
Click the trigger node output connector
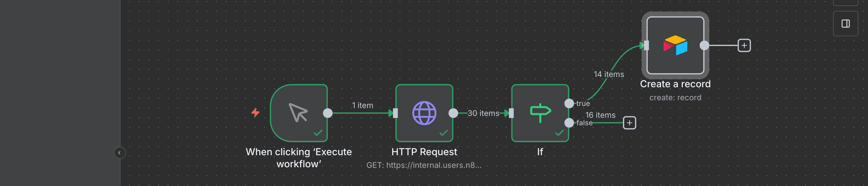click(328, 113)
